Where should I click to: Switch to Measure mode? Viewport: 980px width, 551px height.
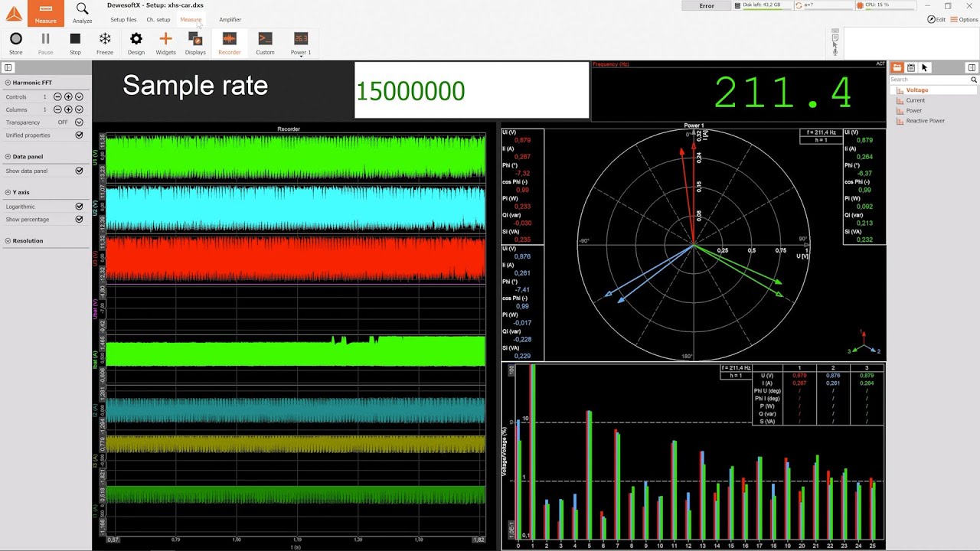click(45, 13)
